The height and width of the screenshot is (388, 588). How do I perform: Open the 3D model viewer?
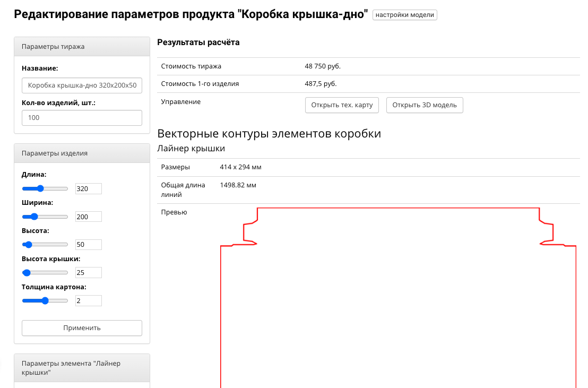coord(425,105)
